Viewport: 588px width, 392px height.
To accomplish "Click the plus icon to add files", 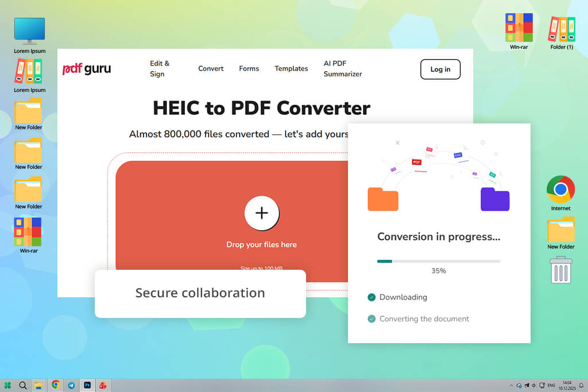I will tap(262, 213).
